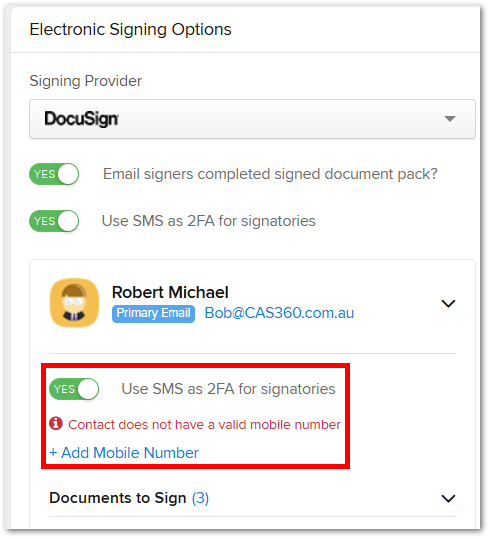Click the Email signers completed pack label
Viewport: 489px width, 538px height.
(270, 174)
